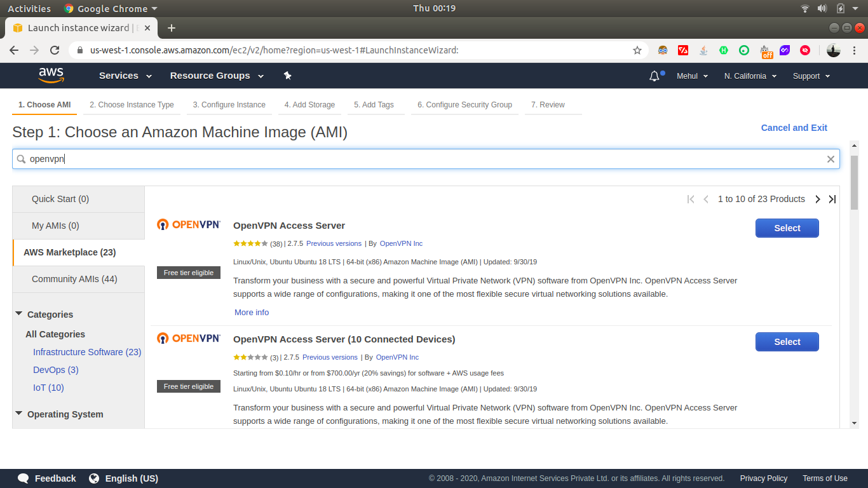Screen dimensions: 868x488
Task: Open the system menu arrow in top bar
Action: 855,8
